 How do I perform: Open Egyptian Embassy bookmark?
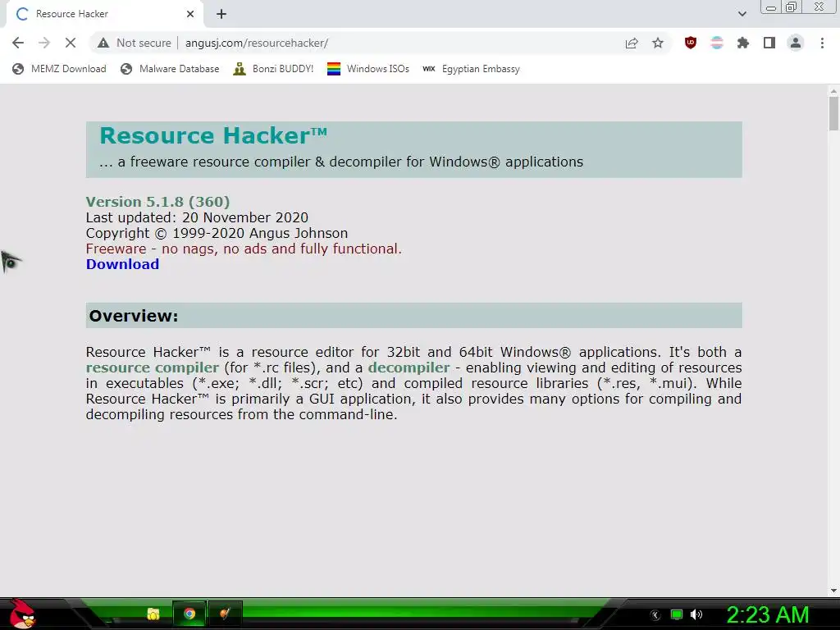471,69
